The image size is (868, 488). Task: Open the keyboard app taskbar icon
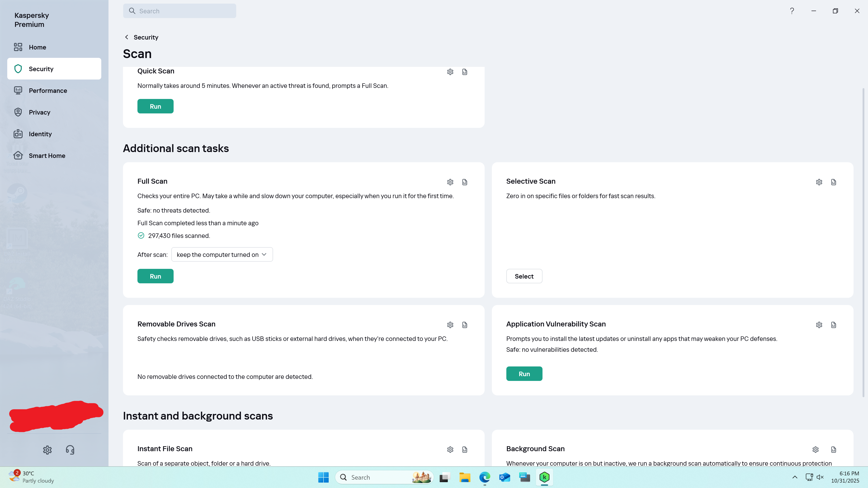click(524, 477)
